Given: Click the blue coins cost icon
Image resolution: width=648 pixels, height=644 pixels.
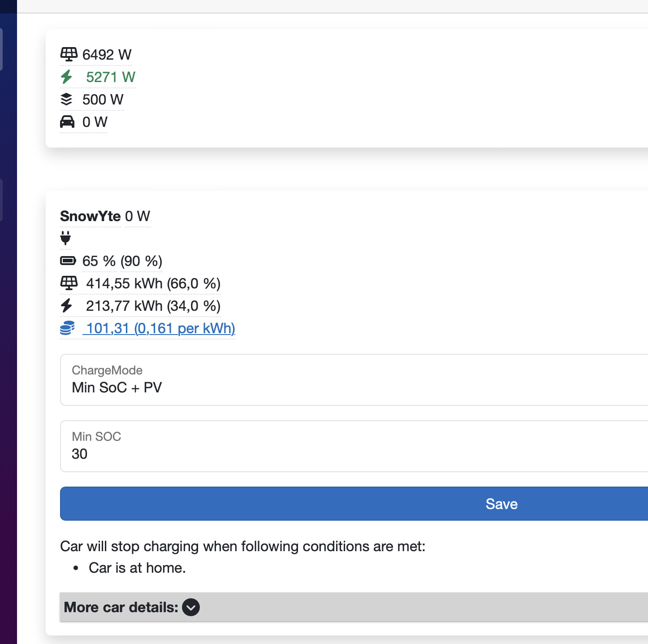Looking at the screenshot, I should point(67,328).
